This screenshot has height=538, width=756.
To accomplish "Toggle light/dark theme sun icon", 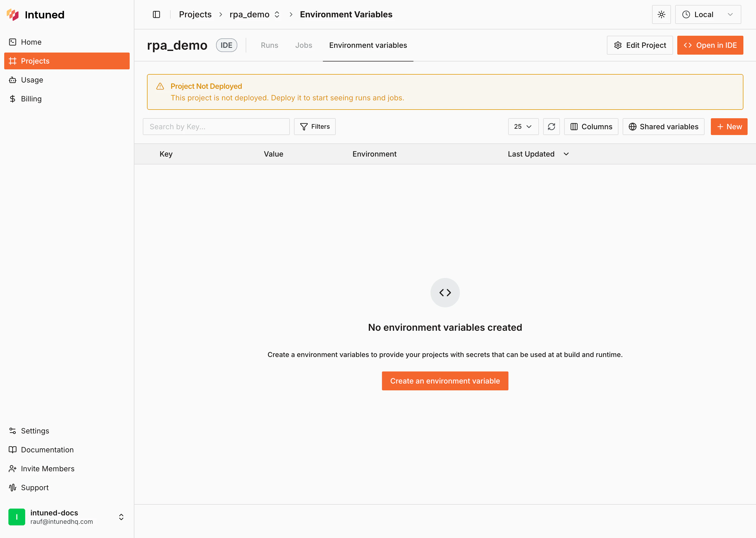I will tap(661, 14).
